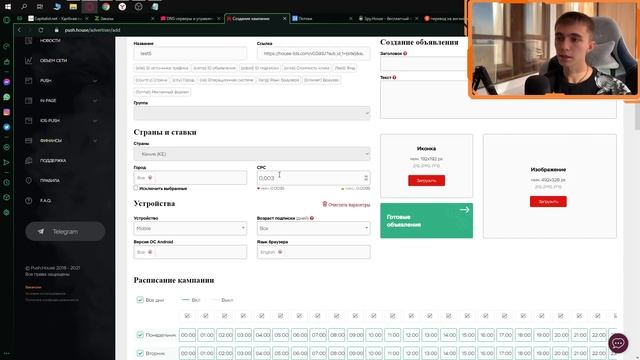Toggle Monday 00:00 hour cell
This screenshot has width=640, height=360.
pyautogui.click(x=187, y=335)
